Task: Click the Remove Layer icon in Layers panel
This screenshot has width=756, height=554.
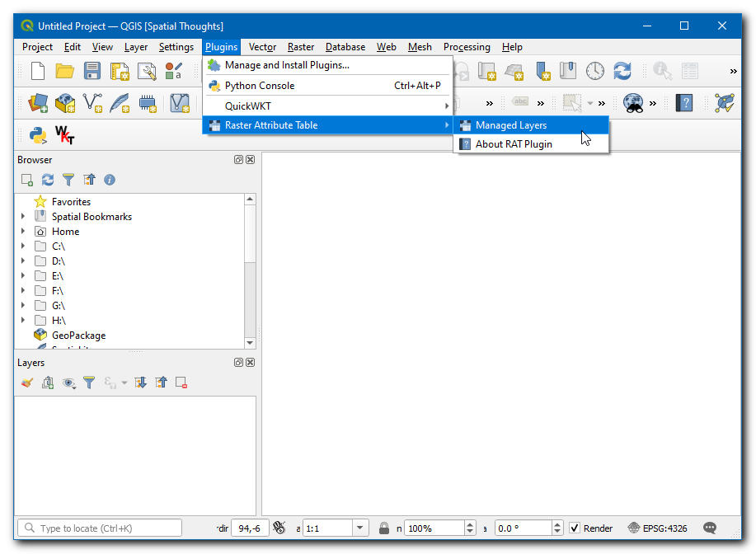Action: (x=181, y=383)
